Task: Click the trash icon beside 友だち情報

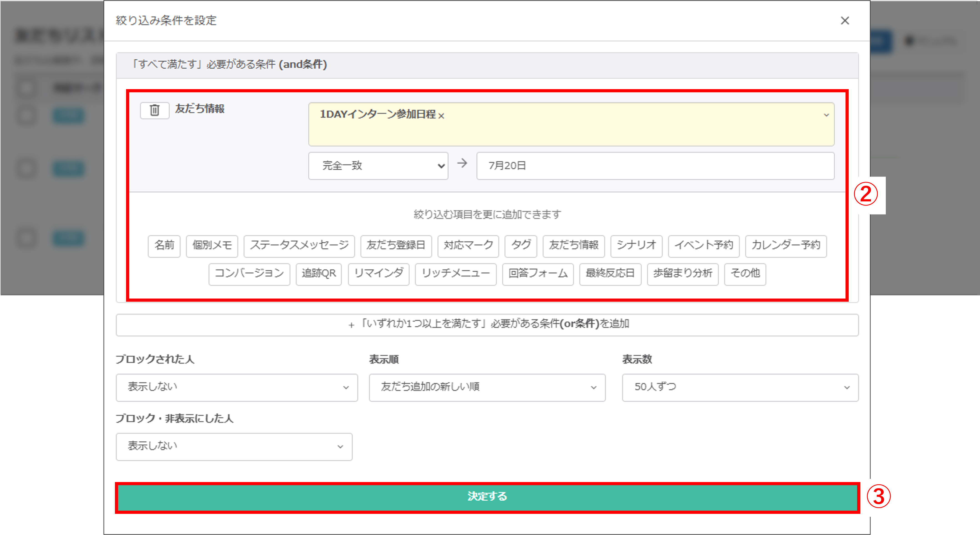Action: pyautogui.click(x=154, y=110)
